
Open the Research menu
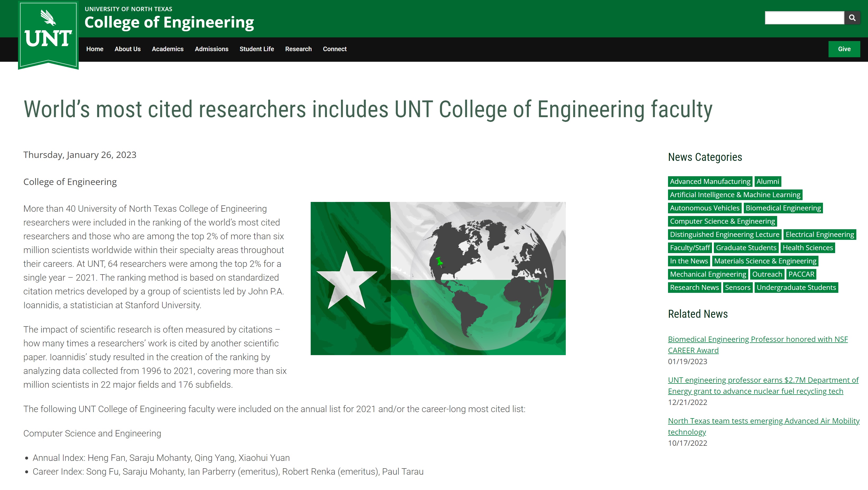coord(298,49)
